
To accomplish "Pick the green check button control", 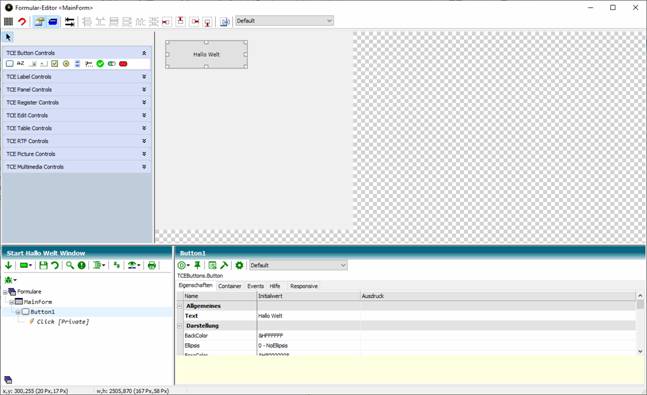I will click(x=100, y=64).
